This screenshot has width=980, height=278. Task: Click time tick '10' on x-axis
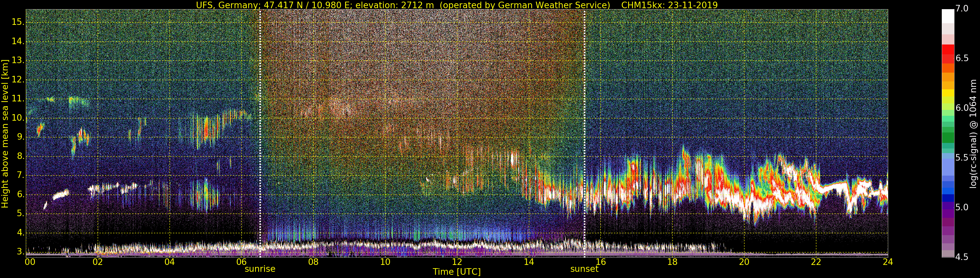point(385,262)
